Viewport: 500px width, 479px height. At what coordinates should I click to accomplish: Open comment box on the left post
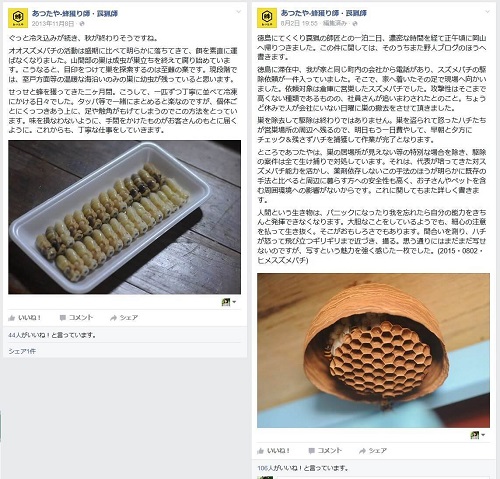click(x=76, y=318)
